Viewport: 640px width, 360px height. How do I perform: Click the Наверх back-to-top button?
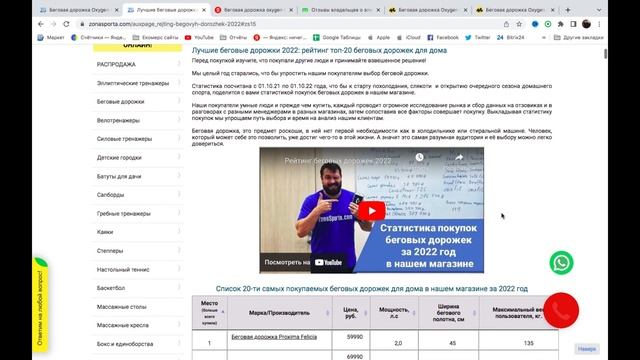click(587, 349)
